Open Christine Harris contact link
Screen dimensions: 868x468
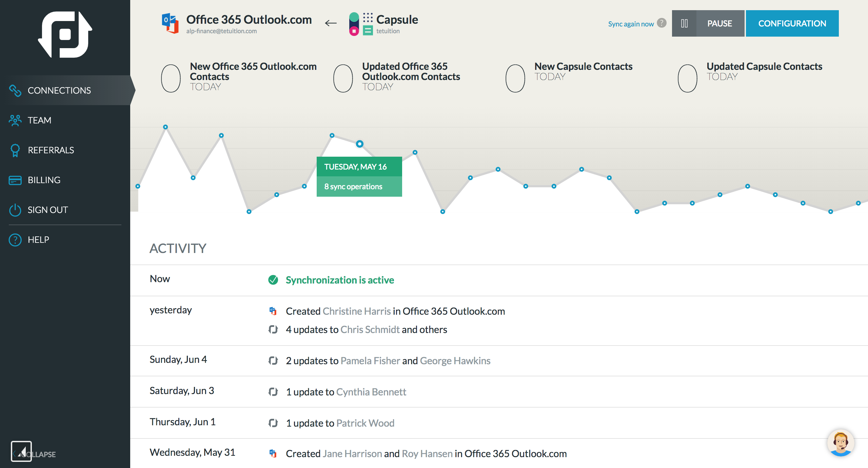356,311
